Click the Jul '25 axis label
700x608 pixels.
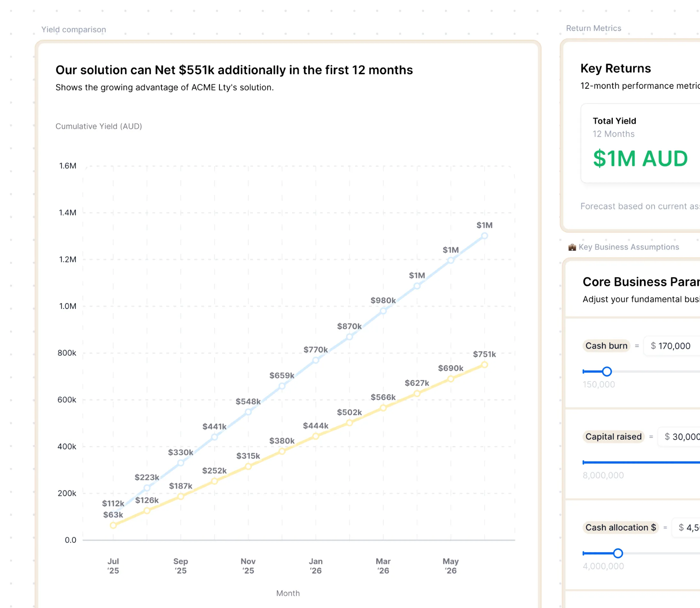click(x=113, y=566)
